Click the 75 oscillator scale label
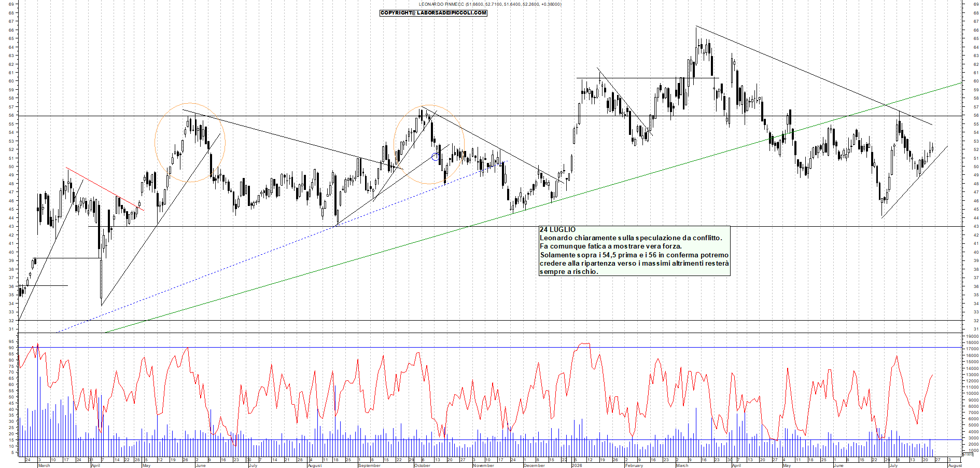The width and height of the screenshot is (980, 468). point(11,366)
